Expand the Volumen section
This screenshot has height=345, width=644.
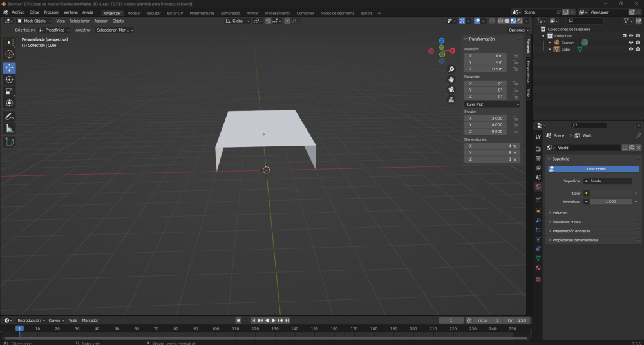pyautogui.click(x=559, y=212)
